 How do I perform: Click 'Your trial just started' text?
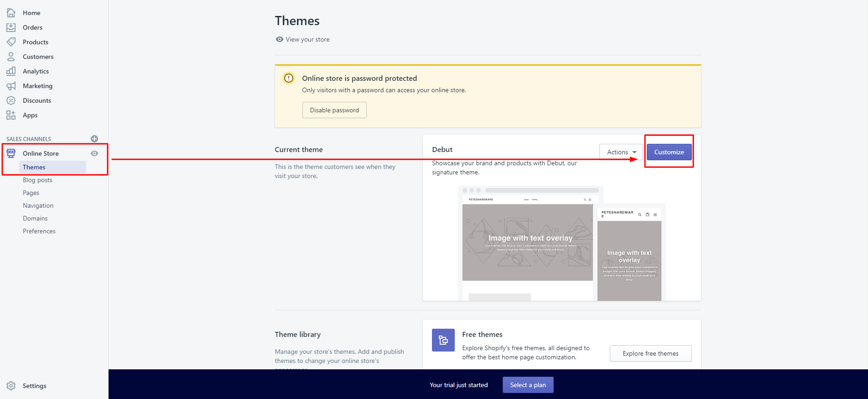[459, 385]
